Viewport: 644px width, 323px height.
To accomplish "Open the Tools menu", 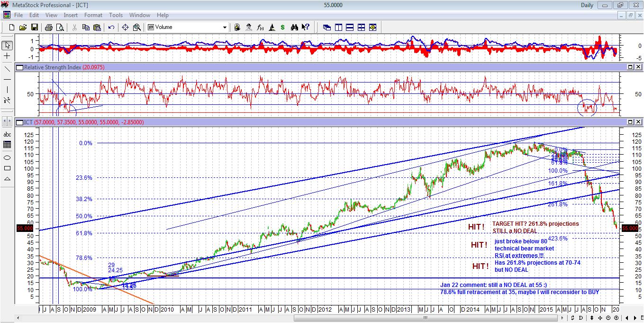I will click(x=116, y=15).
